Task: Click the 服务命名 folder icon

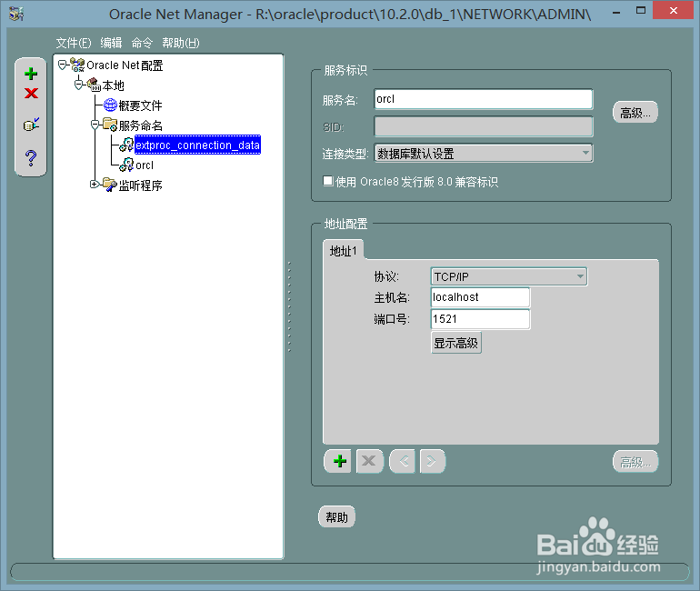Action: (x=110, y=125)
